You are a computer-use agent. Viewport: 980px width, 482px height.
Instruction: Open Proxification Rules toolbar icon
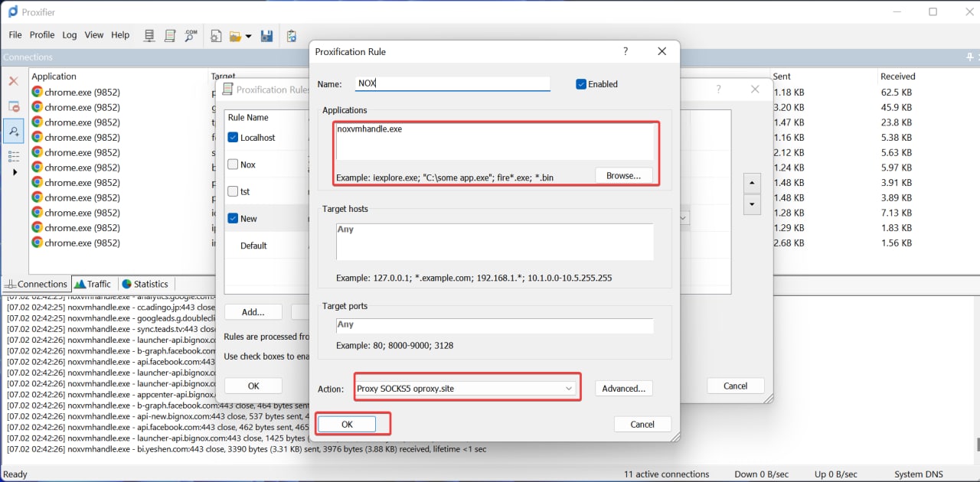171,35
